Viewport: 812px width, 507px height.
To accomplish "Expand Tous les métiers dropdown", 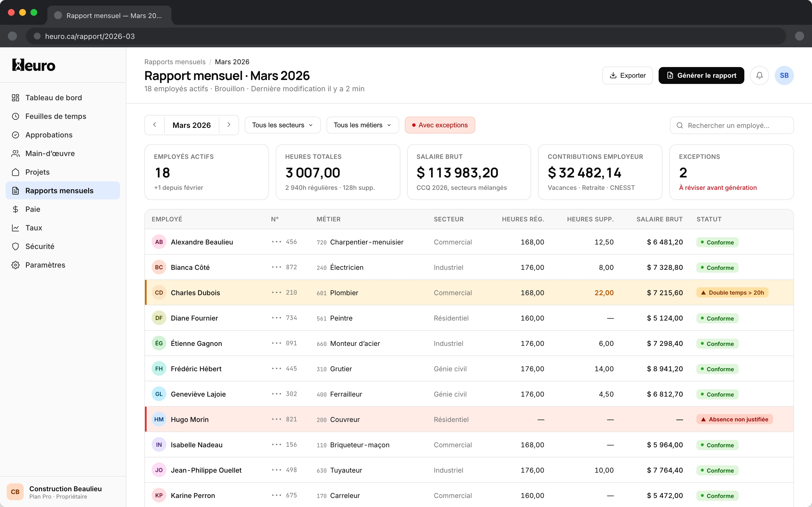I will tap(362, 125).
